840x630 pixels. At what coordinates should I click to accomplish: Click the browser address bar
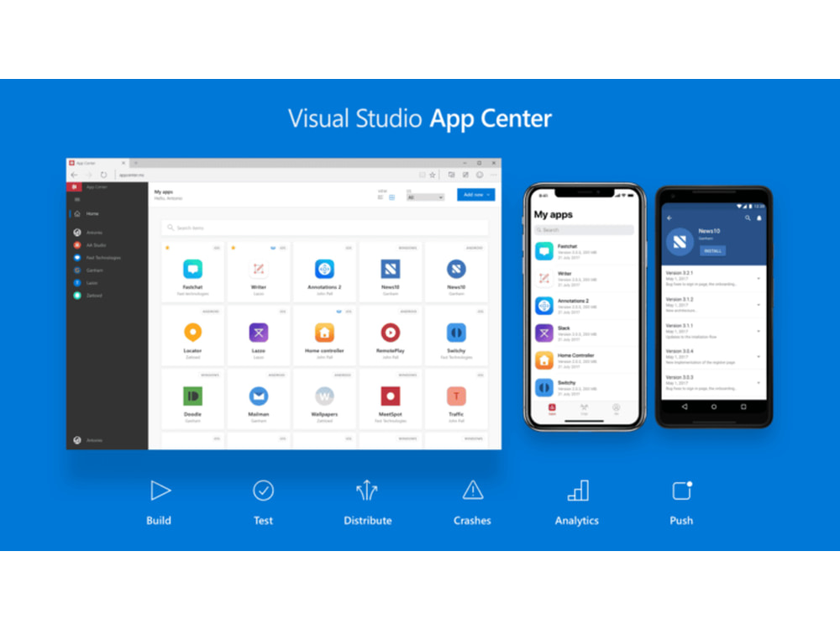click(265, 175)
